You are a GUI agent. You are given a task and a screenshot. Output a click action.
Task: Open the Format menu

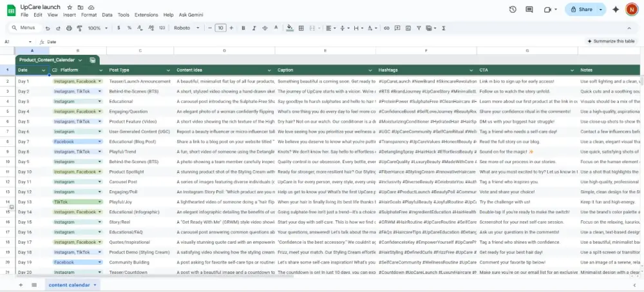point(89,15)
